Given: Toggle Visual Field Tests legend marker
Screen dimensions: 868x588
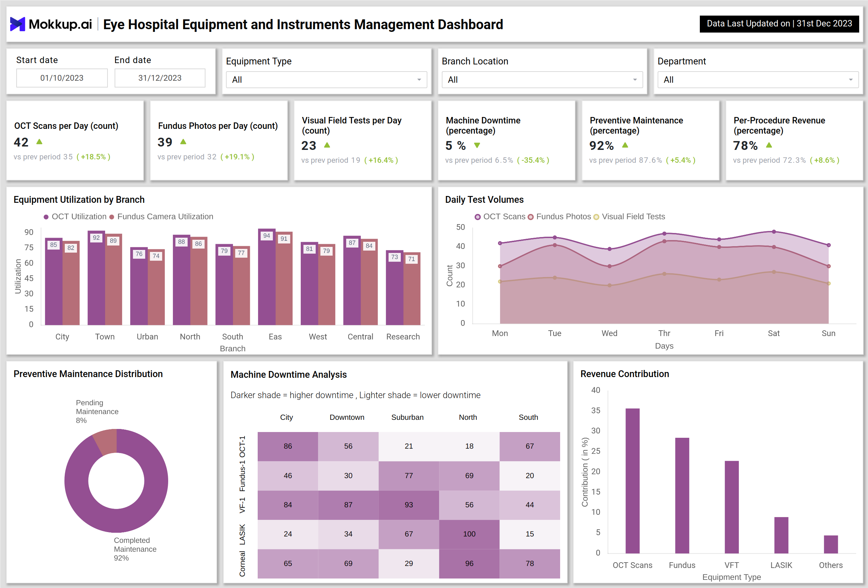Looking at the screenshot, I should coord(596,217).
